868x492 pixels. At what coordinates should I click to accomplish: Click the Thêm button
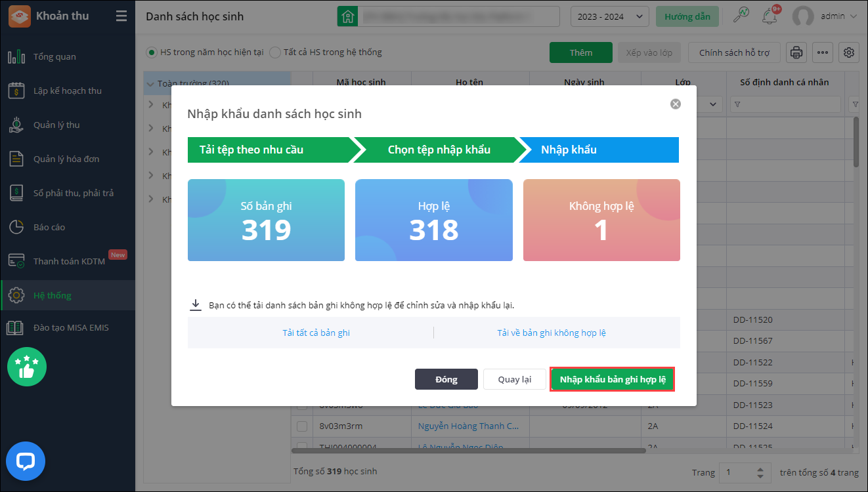click(581, 52)
